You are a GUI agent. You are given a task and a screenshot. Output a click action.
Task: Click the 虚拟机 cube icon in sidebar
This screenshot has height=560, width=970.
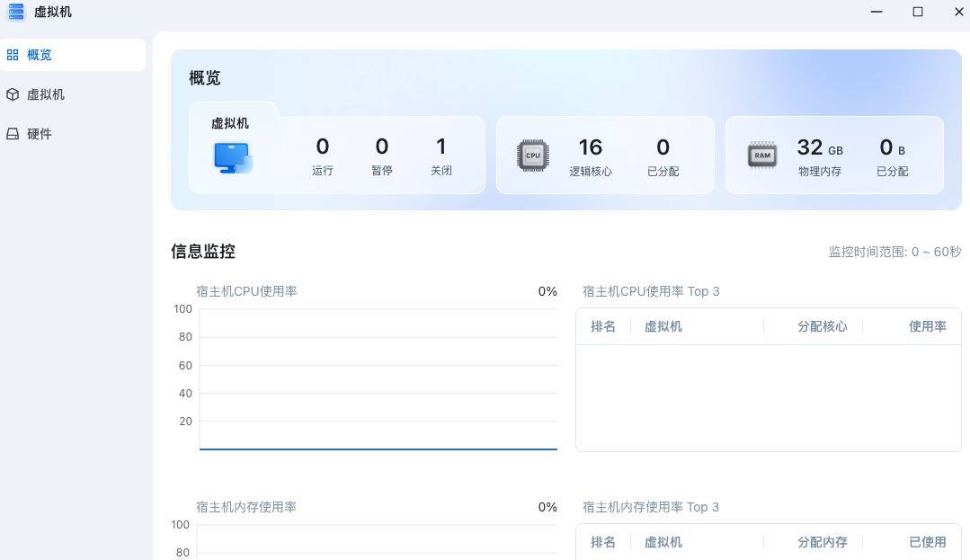(13, 94)
